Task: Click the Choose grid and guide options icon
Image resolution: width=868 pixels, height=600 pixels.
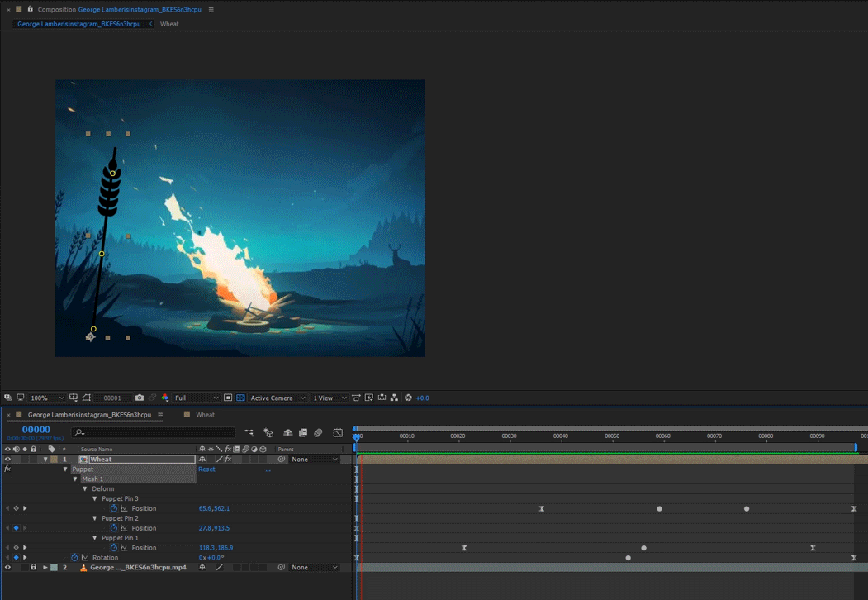Action: tap(73, 398)
